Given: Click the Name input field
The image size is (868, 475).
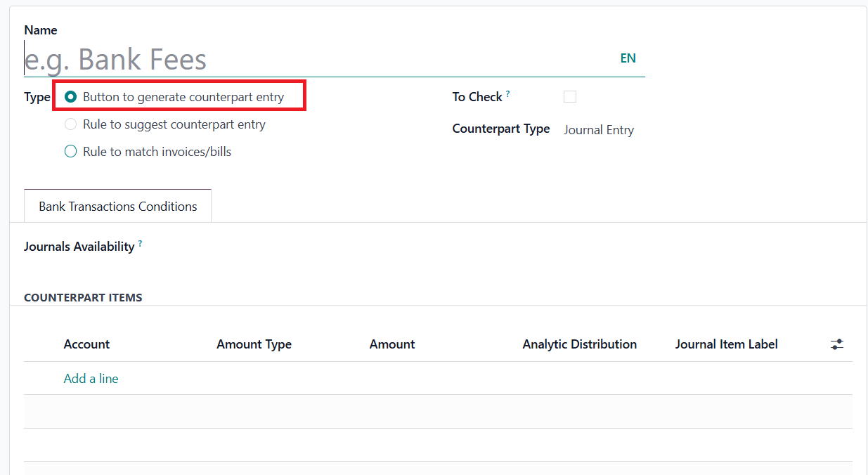Looking at the screenshot, I should tap(316, 60).
